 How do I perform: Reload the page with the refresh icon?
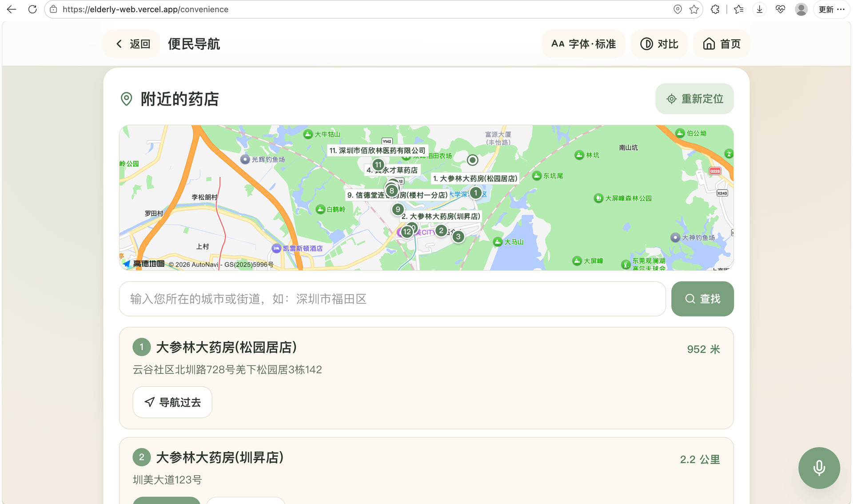pos(32,9)
